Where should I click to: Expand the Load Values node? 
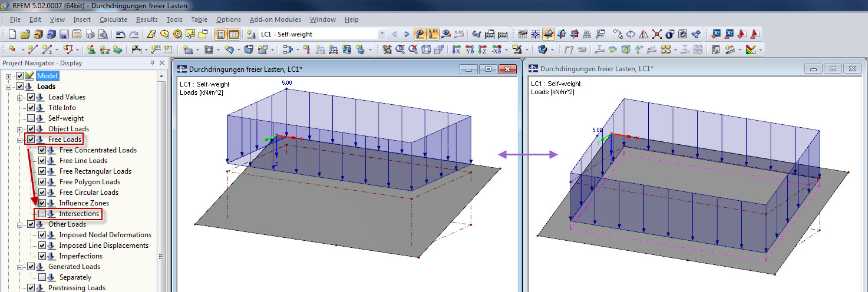tap(19, 97)
